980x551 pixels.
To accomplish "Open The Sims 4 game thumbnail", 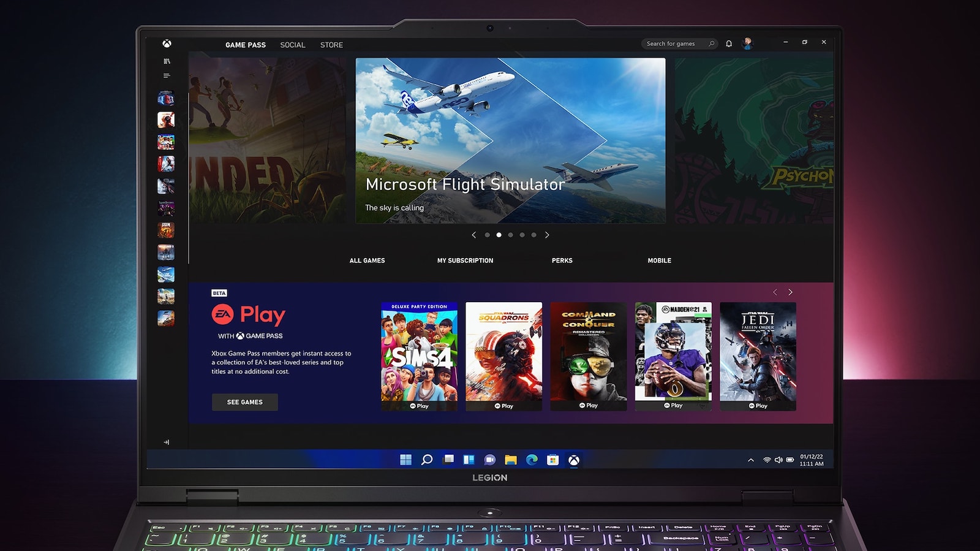I will [419, 355].
